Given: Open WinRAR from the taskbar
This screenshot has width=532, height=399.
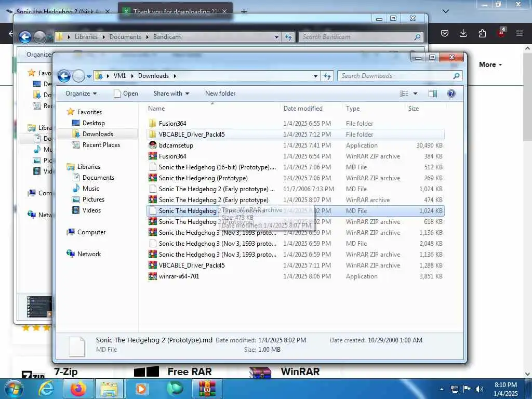Looking at the screenshot, I should (x=207, y=389).
